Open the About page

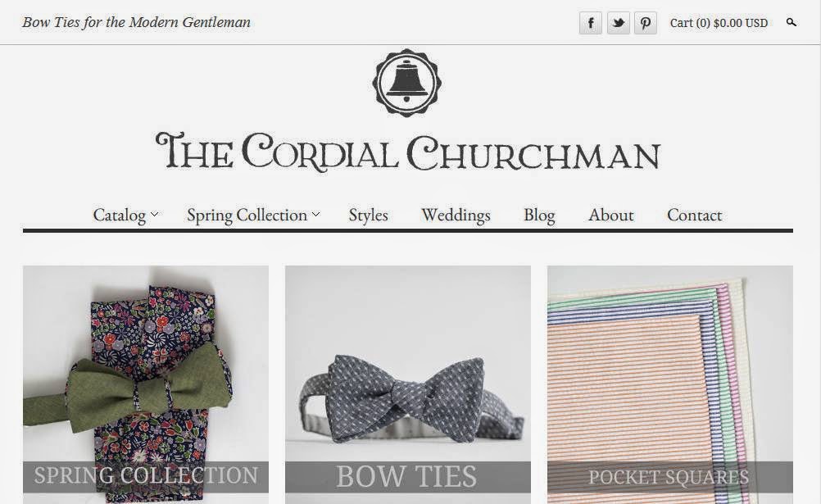611,215
